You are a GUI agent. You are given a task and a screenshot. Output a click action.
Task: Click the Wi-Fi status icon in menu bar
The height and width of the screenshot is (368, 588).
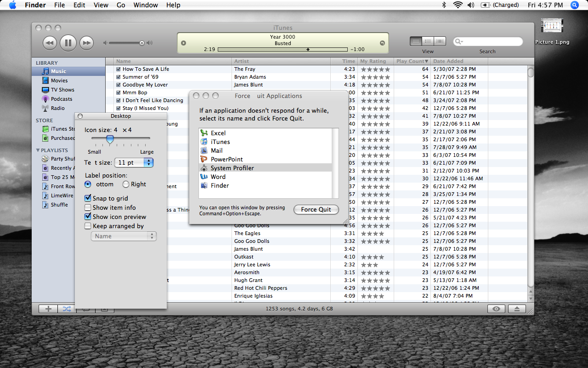[458, 5]
